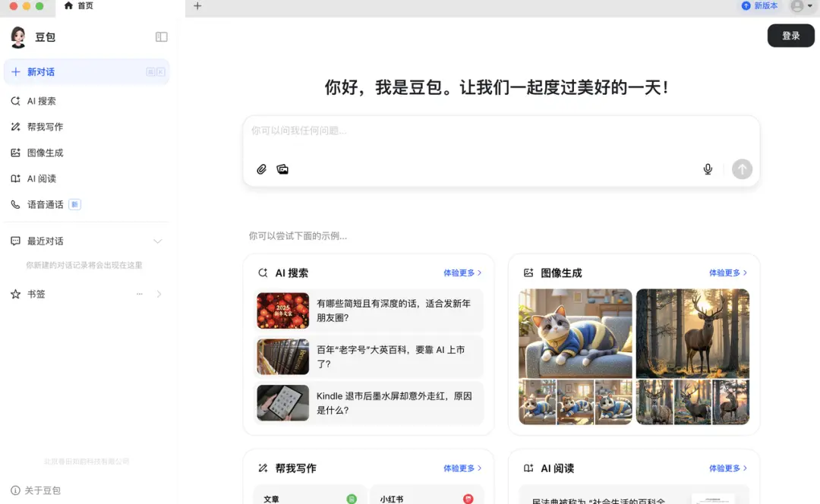Image resolution: width=820 pixels, height=504 pixels.
Task: Send the message with the arrow button
Action: pos(742,169)
